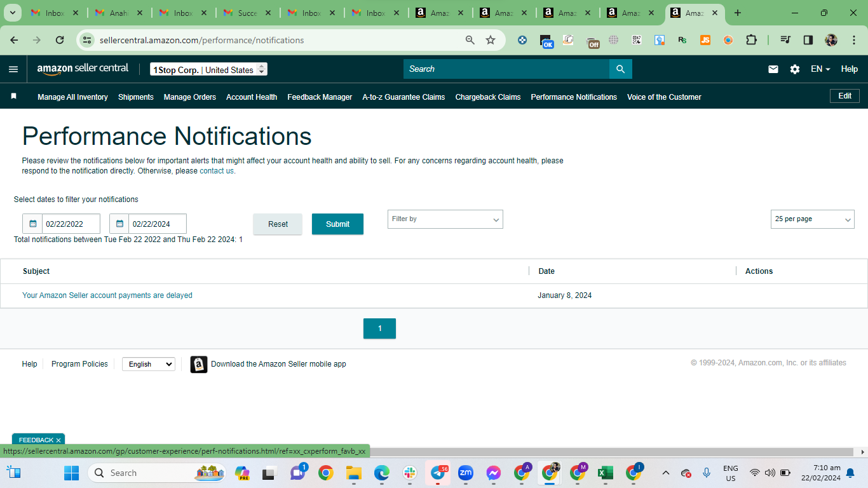Click the magnifier search button in Seller Central
868x488 pixels.
click(621, 69)
